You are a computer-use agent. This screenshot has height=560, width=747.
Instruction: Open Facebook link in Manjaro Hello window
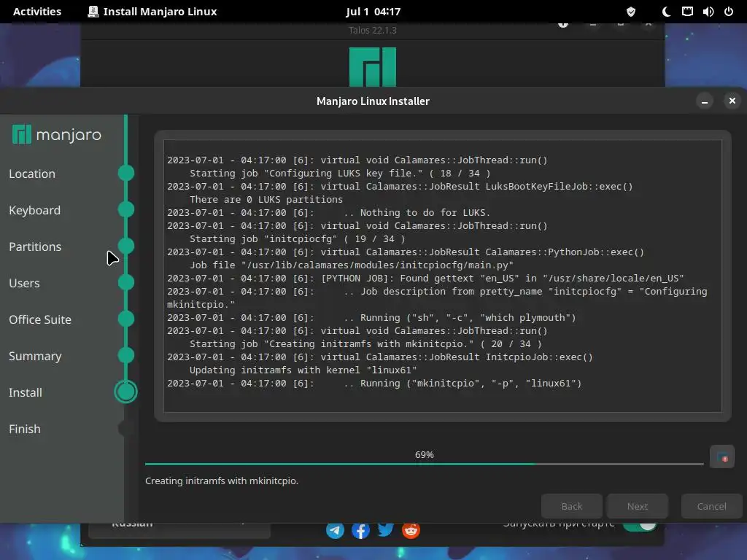tap(360, 530)
